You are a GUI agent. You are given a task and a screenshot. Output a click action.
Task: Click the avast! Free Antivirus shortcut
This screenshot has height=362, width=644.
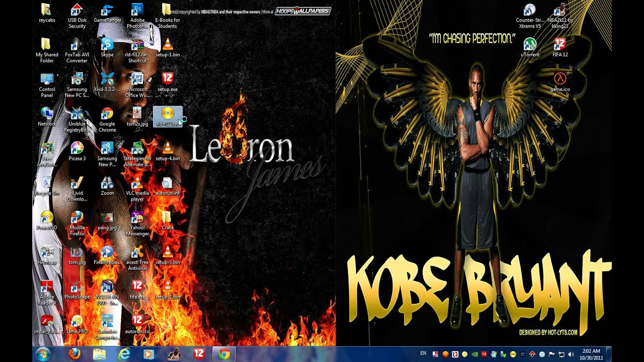(137, 258)
